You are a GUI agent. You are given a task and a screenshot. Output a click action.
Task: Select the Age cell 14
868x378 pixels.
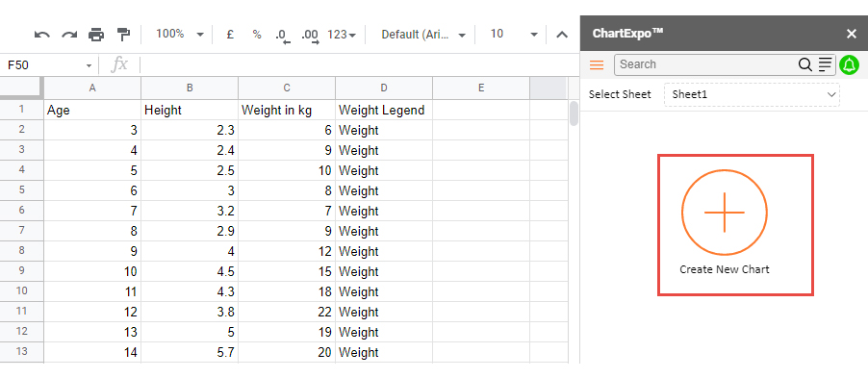(x=92, y=353)
